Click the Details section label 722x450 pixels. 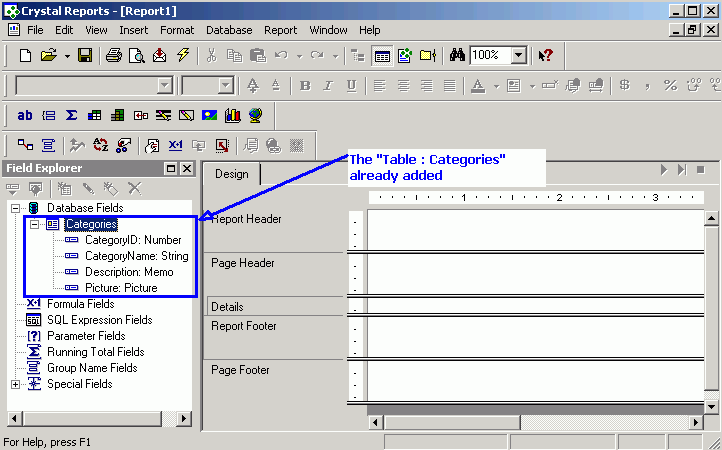click(x=227, y=307)
